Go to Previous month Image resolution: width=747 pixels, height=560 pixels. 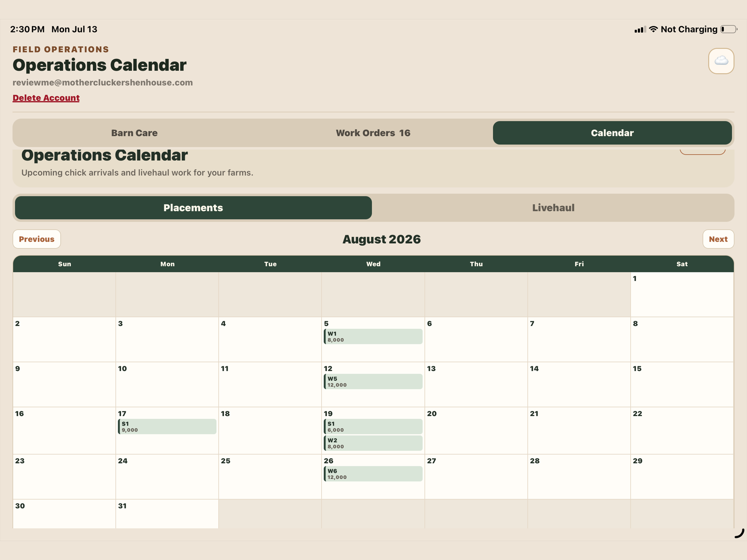(x=37, y=239)
